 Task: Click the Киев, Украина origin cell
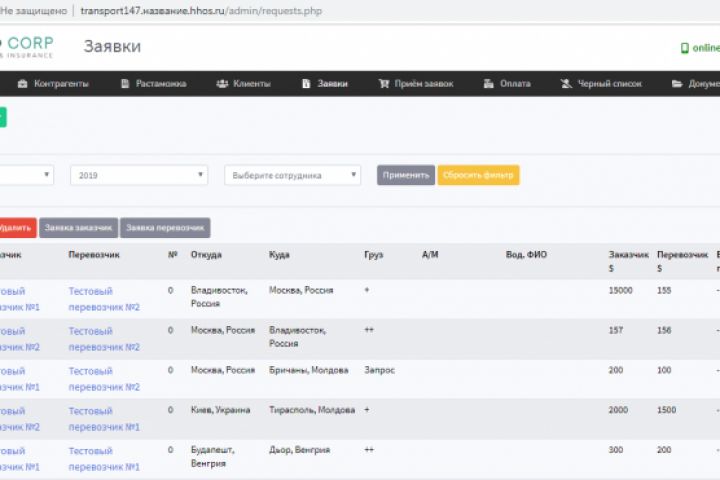[x=220, y=410]
